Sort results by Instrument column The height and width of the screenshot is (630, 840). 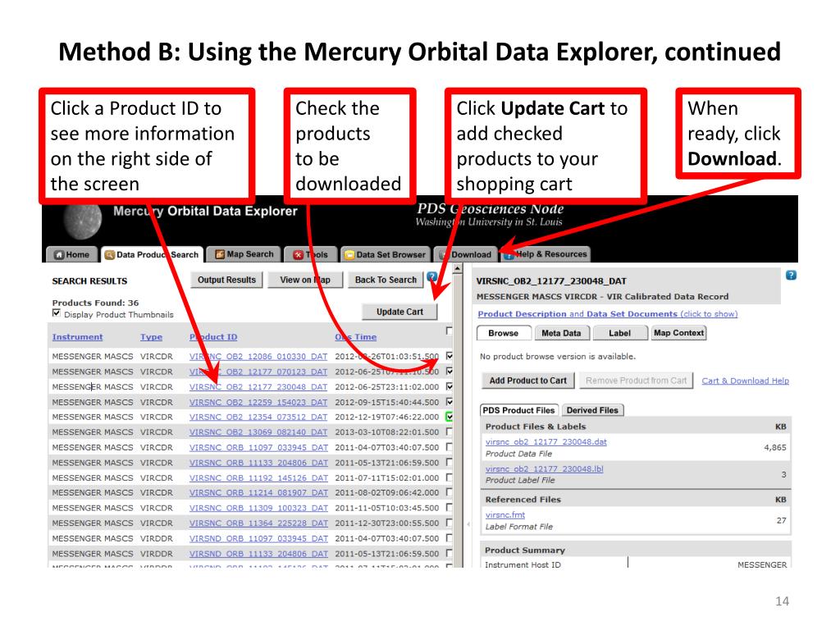click(77, 337)
